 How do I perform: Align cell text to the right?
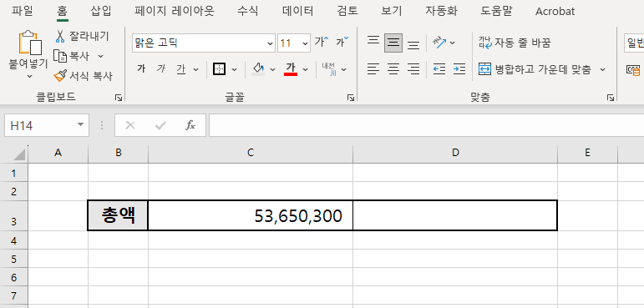click(413, 69)
